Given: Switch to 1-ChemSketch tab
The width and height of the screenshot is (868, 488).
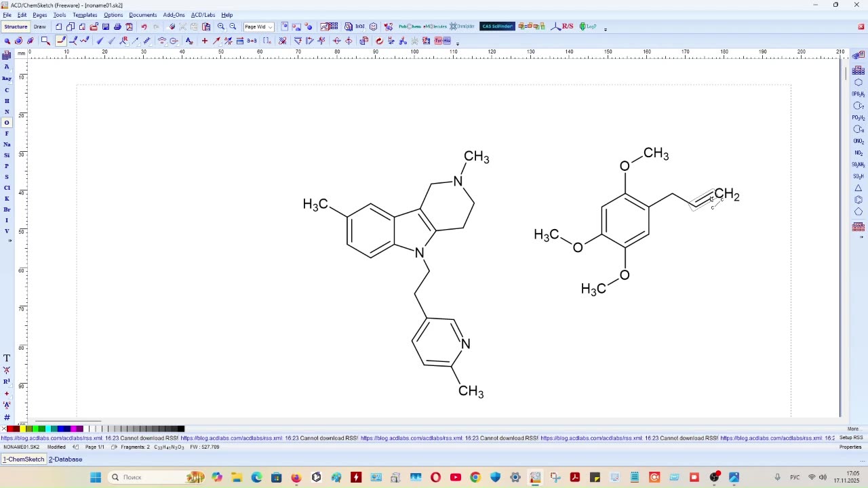Looking at the screenshot, I should pos(24,460).
